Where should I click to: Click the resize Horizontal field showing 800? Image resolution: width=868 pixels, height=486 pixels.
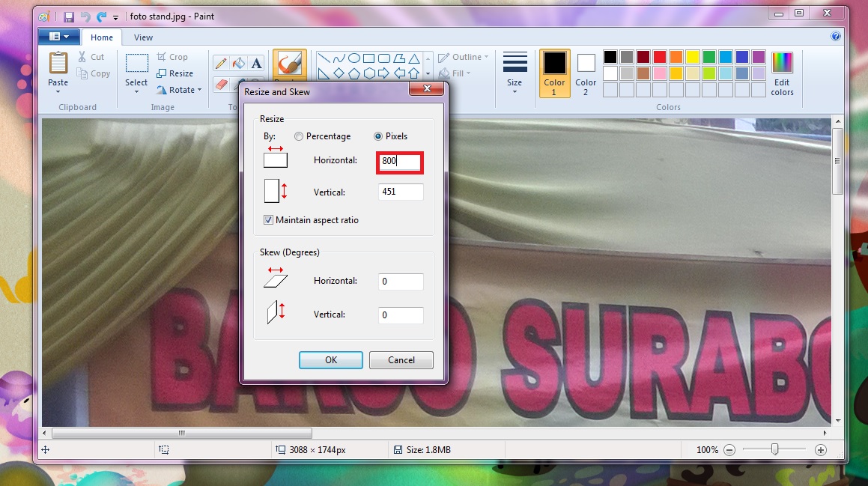coord(400,161)
